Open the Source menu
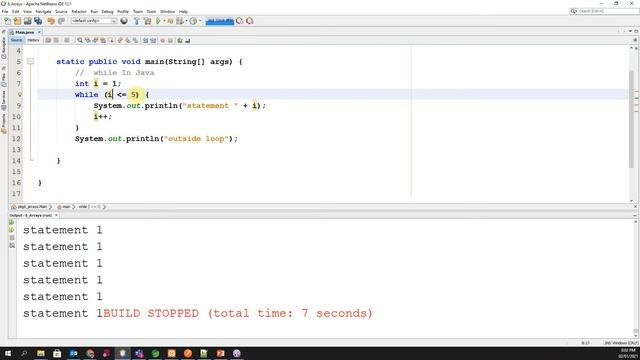640x360 pixels. (61, 11)
